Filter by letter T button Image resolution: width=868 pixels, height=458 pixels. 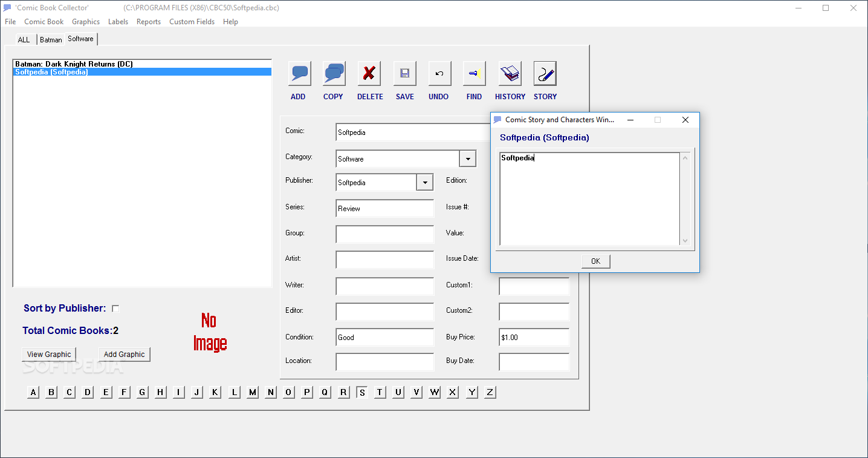point(380,393)
